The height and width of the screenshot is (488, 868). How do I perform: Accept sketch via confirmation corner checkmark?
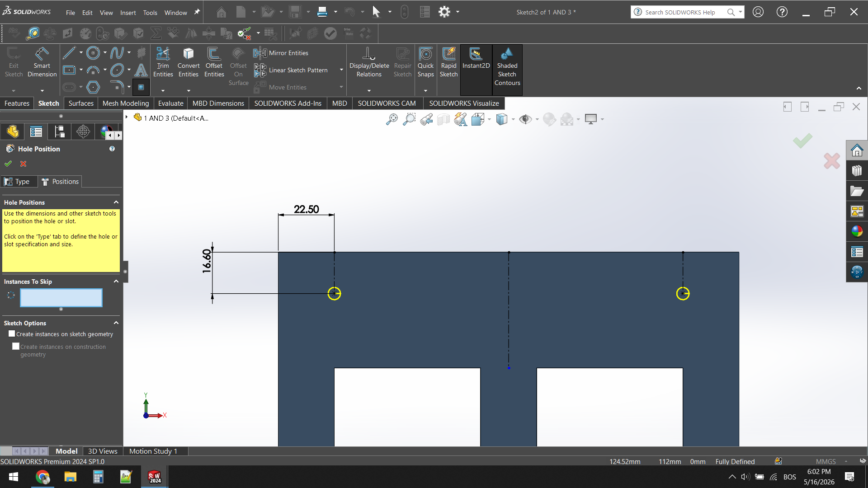click(802, 141)
